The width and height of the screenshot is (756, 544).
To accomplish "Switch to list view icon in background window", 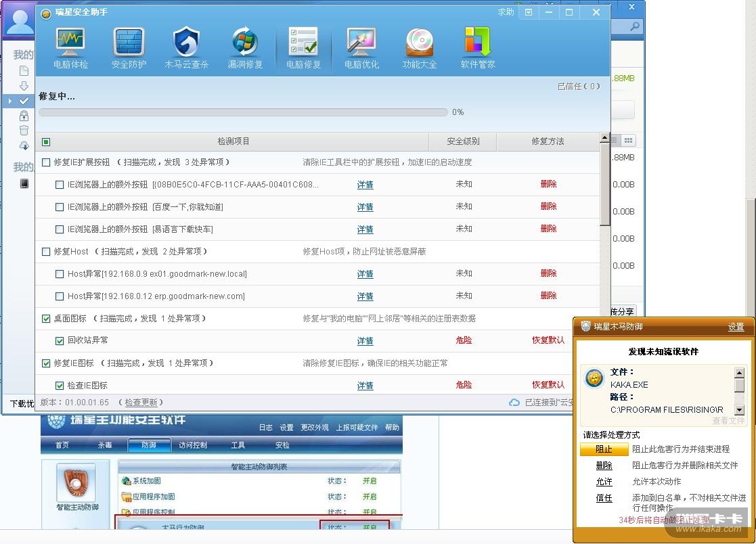I will (615, 140).
